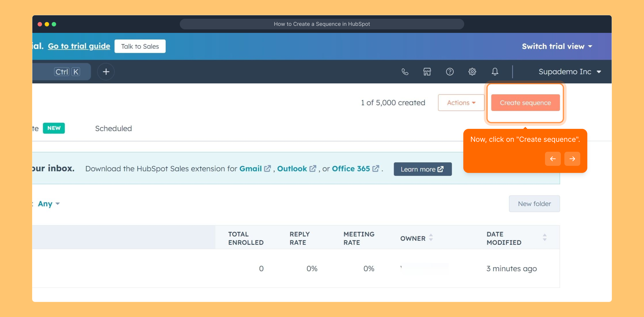Advance to next step arrow in tooltip
Screen dimensions: 644x317
[572, 159]
